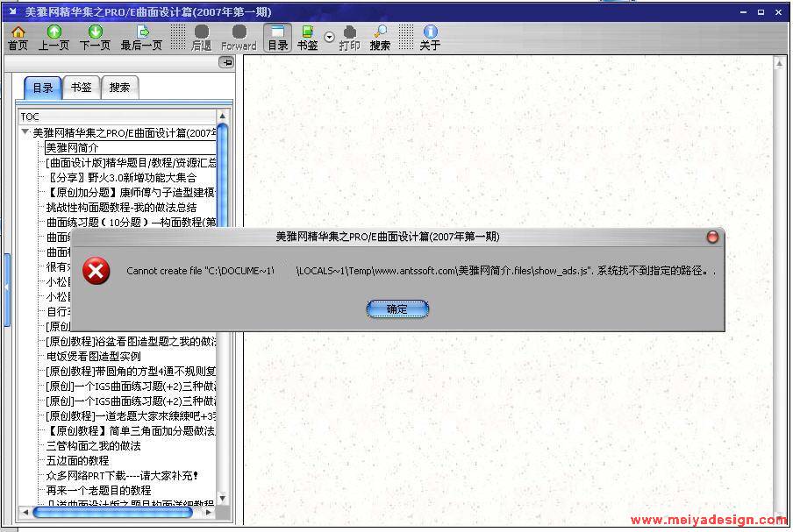Click the TOC horizontal scrollbar thumb
Viewport: 793px width, 532px height.
pos(113,513)
